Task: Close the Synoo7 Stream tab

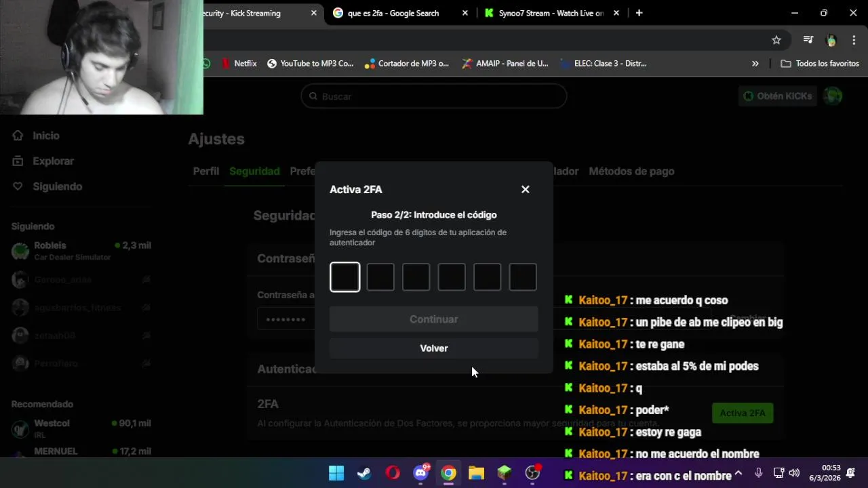Action: [x=616, y=13]
